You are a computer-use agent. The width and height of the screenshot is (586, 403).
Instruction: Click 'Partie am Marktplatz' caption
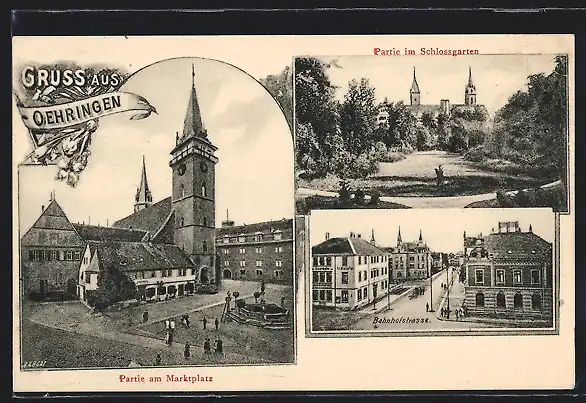tap(166, 378)
